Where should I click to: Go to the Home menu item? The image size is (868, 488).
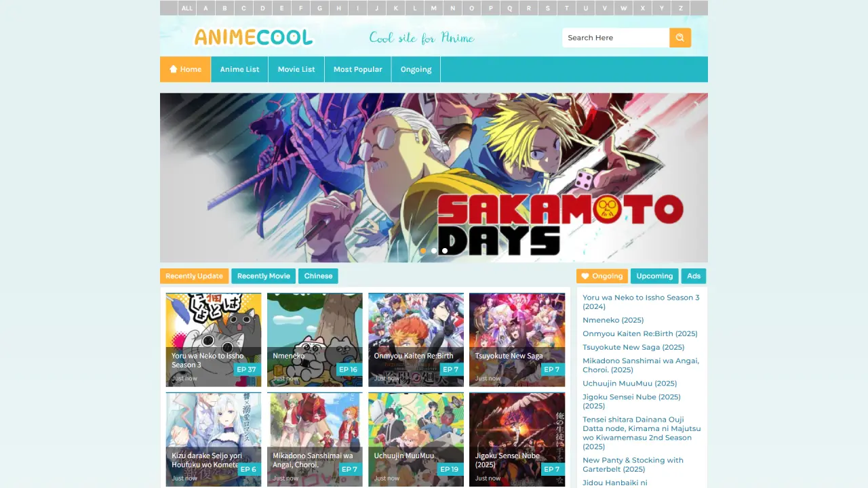point(185,69)
